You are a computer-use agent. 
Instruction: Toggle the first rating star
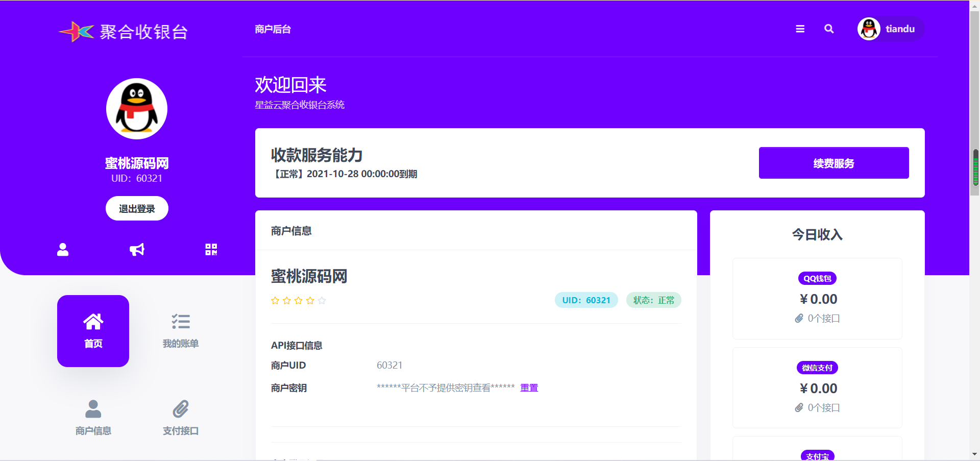(x=274, y=301)
